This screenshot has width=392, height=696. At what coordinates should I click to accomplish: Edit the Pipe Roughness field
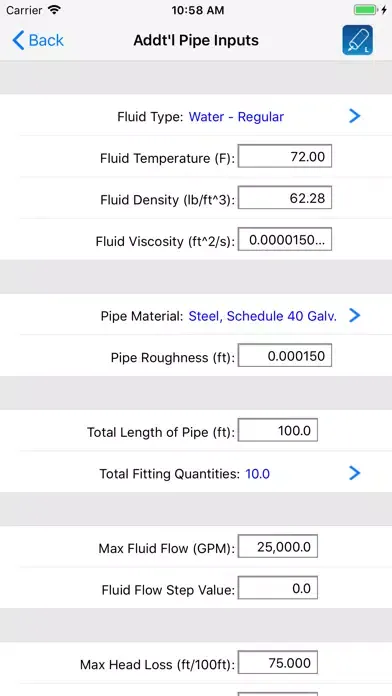tap(285, 356)
